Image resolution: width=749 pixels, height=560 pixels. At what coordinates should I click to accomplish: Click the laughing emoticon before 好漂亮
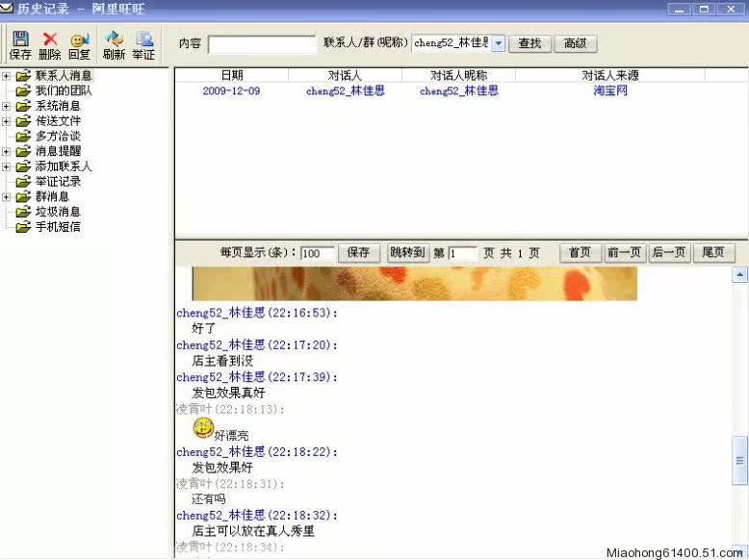point(203,428)
